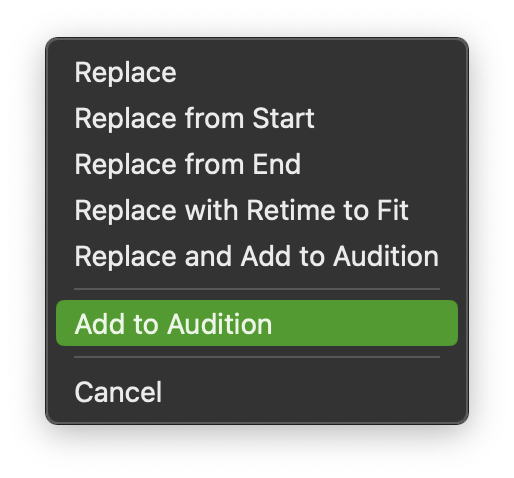Screen dimensions: 514x478
Task: Dismiss the menu with Cancel
Action: 257,392
